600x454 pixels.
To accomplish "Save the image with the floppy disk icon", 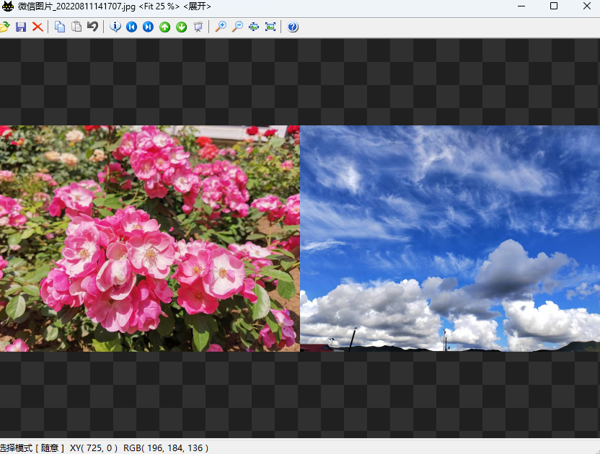I will (x=21, y=26).
